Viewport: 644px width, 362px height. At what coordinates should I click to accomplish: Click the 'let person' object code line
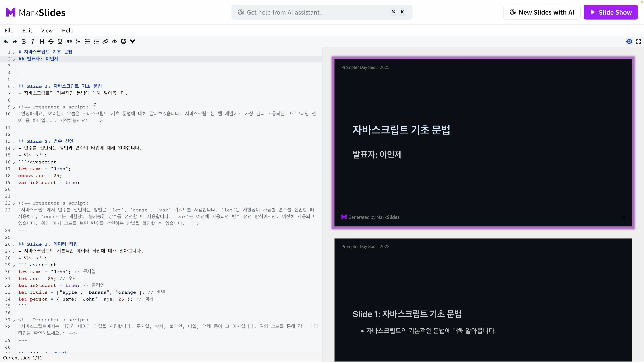coord(86,299)
